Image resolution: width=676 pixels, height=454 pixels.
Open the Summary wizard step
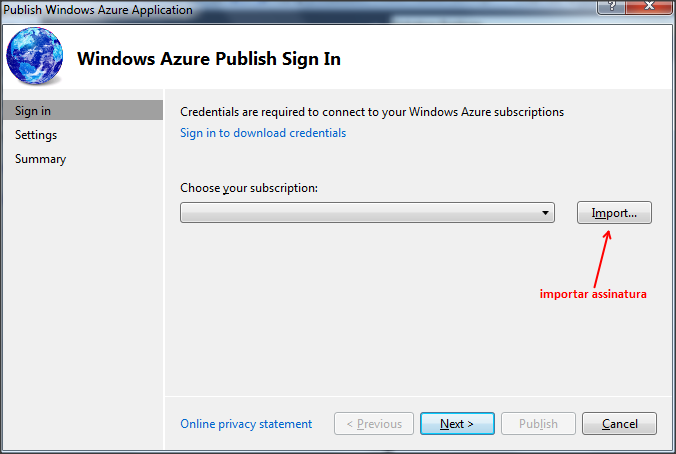click(41, 159)
